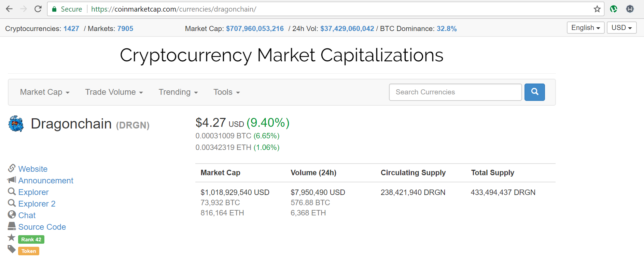Screen dimensions: 644x257
Task: Click the Dragonchain dragon logo
Action: pyautogui.click(x=16, y=124)
